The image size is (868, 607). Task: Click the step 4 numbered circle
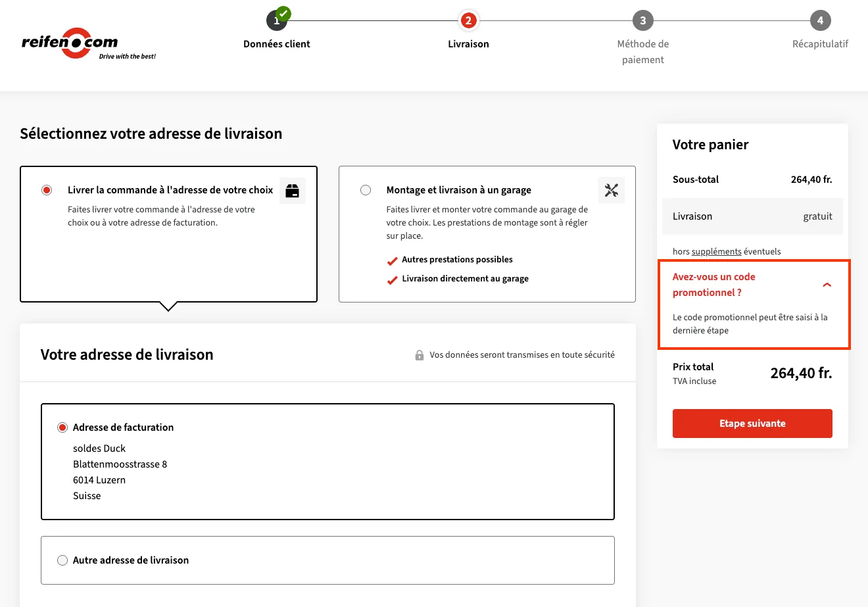(x=820, y=20)
